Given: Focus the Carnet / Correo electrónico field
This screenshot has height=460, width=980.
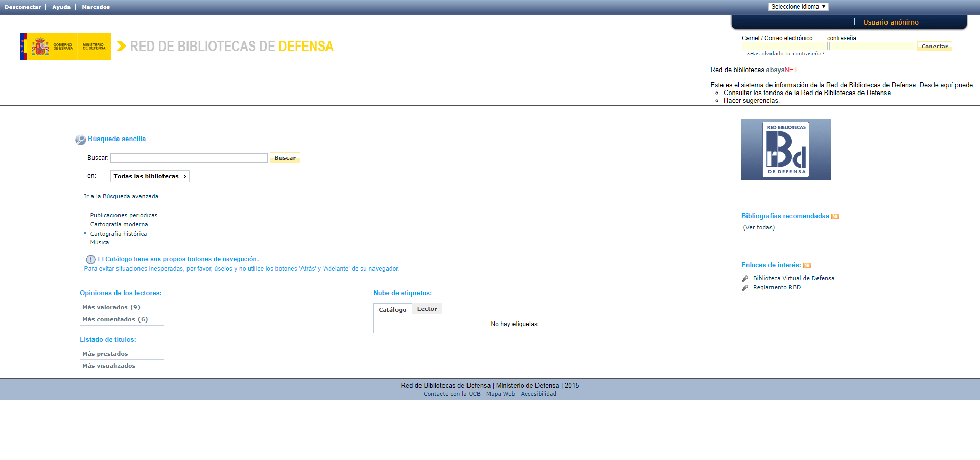Looking at the screenshot, I should pos(784,46).
